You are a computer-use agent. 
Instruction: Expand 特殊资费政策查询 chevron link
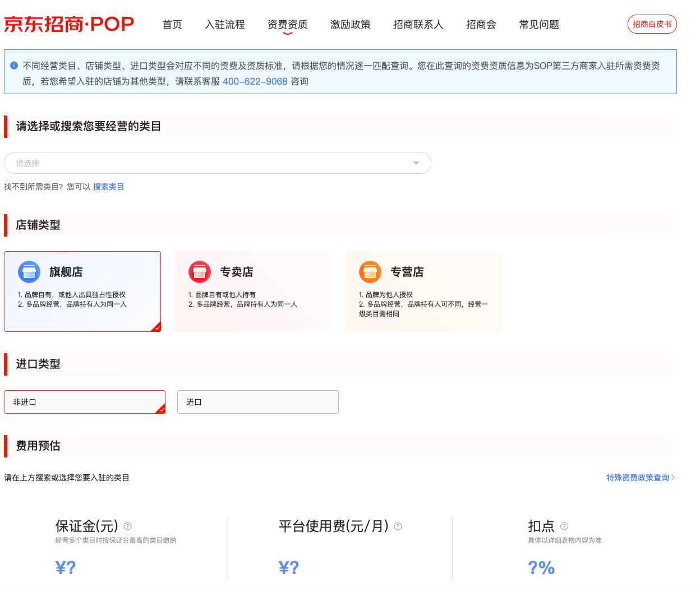coord(641,478)
